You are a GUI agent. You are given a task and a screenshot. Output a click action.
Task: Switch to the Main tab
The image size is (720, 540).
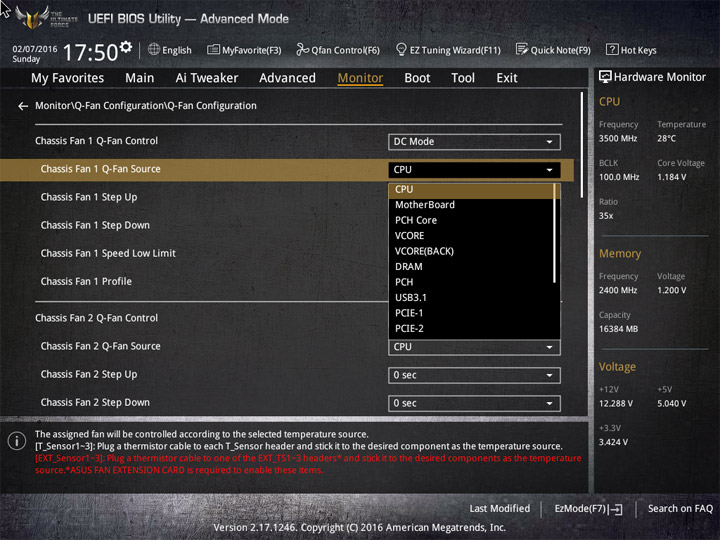point(140,78)
